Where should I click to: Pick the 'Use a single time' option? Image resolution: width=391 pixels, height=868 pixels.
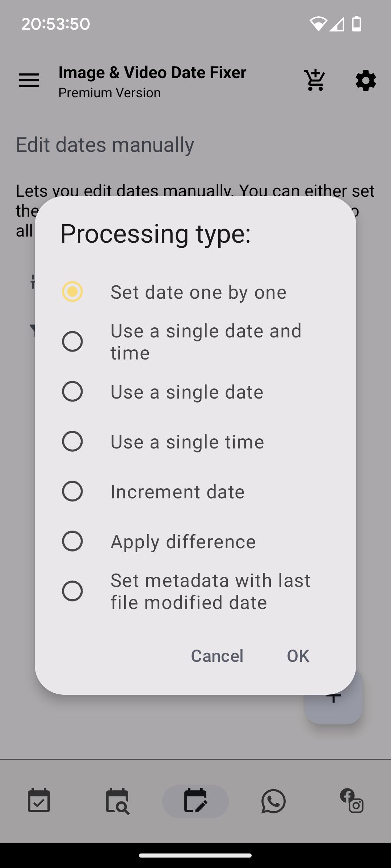pyautogui.click(x=72, y=441)
